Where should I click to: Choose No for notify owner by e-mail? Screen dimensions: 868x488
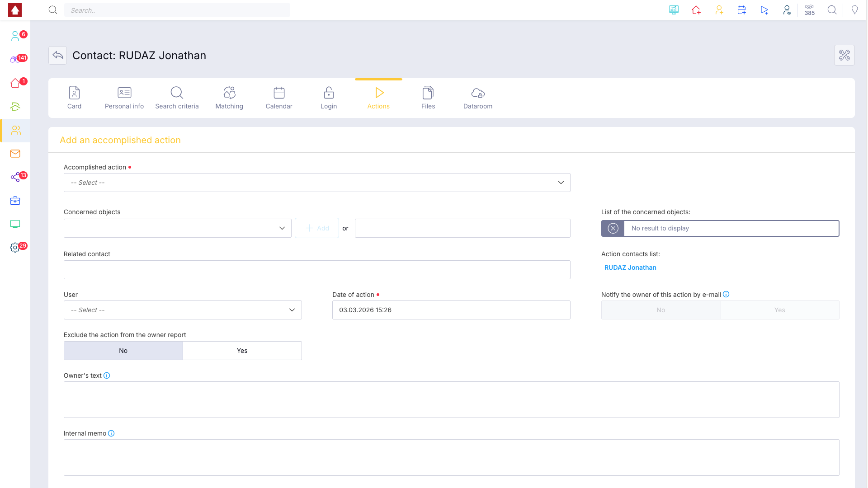(660, 310)
